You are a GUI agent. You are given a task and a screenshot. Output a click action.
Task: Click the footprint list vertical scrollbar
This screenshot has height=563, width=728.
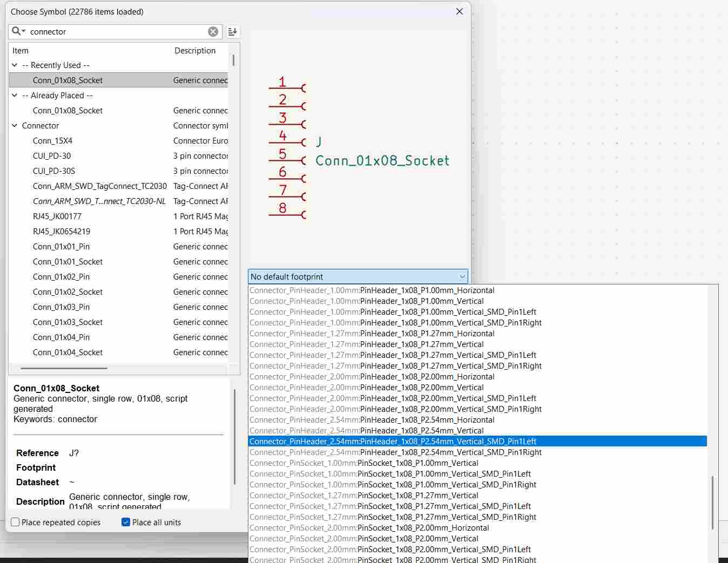pos(713,503)
